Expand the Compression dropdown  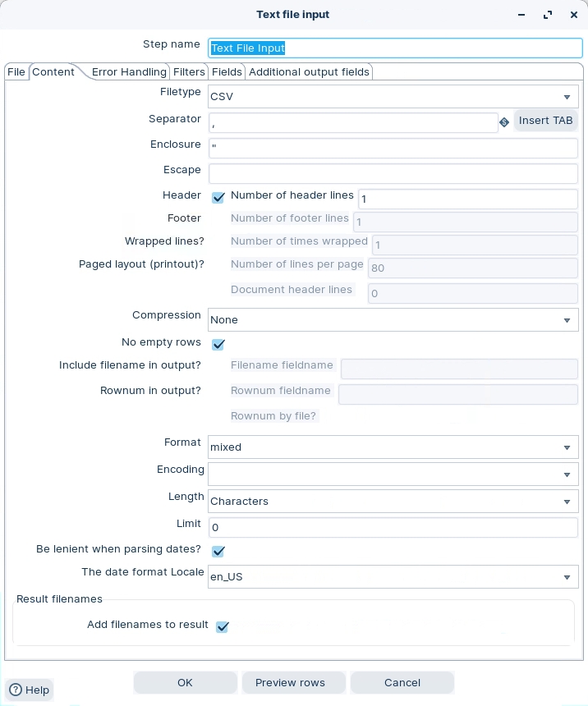[567, 320]
